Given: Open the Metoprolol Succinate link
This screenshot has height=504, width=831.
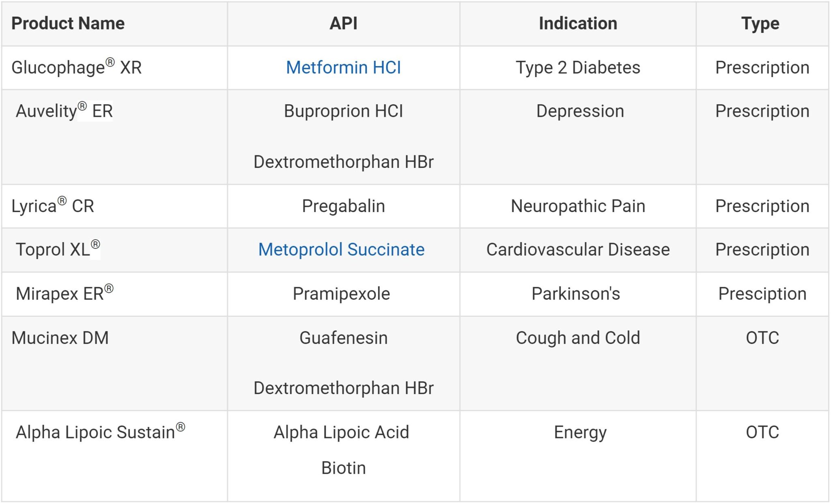Looking at the screenshot, I should pos(341,249).
